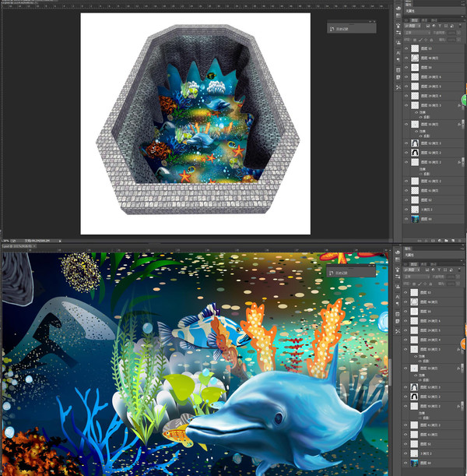Open the Character panel 'A' icon, upper window

[x=399, y=52]
